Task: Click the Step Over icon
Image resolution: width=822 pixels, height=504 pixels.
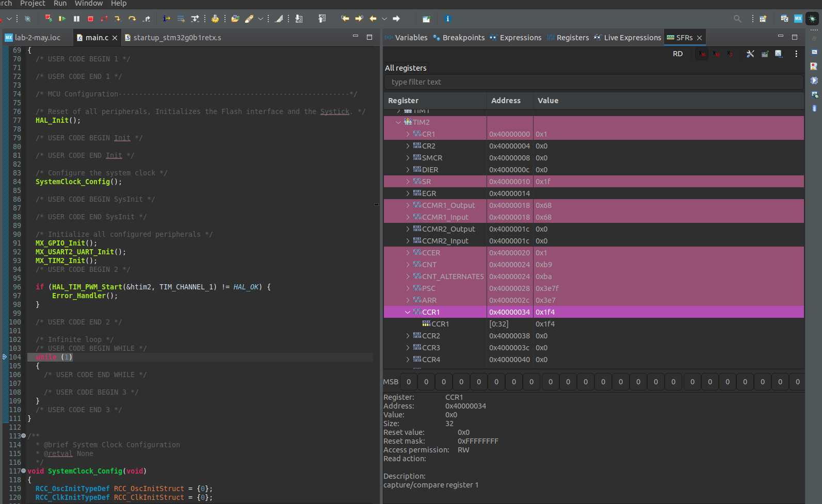Action: 132,19
